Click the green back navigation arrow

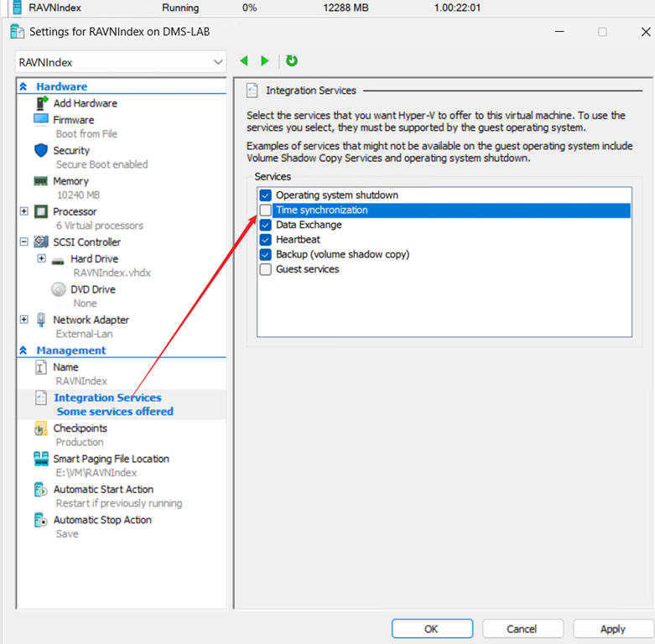point(244,61)
